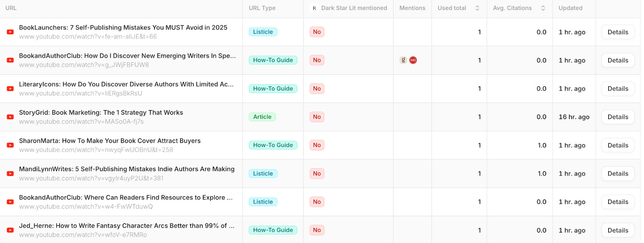Click the Updated column header
This screenshot has width=644, height=243.
(x=570, y=8)
